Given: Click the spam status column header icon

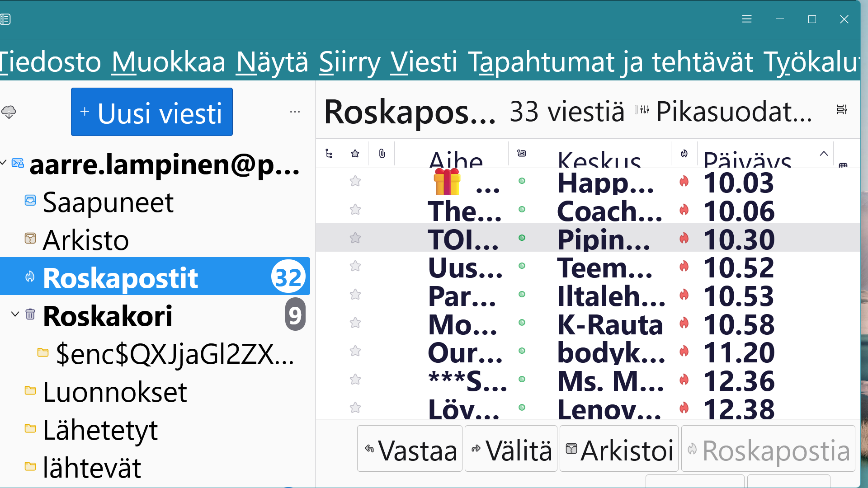Looking at the screenshot, I should (684, 154).
